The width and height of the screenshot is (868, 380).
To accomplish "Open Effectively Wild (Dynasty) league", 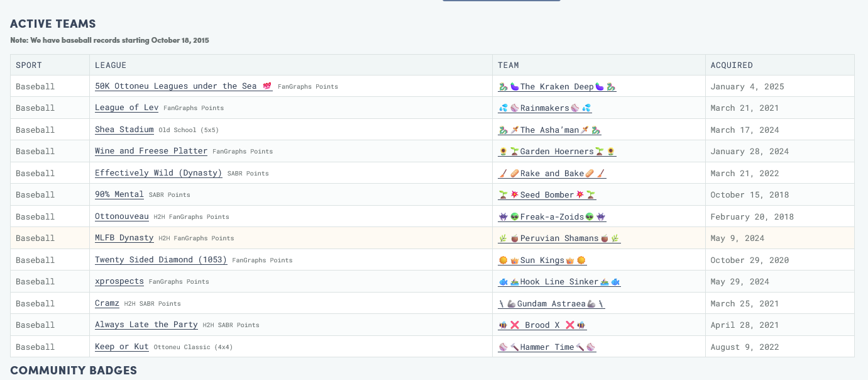I will pos(158,173).
